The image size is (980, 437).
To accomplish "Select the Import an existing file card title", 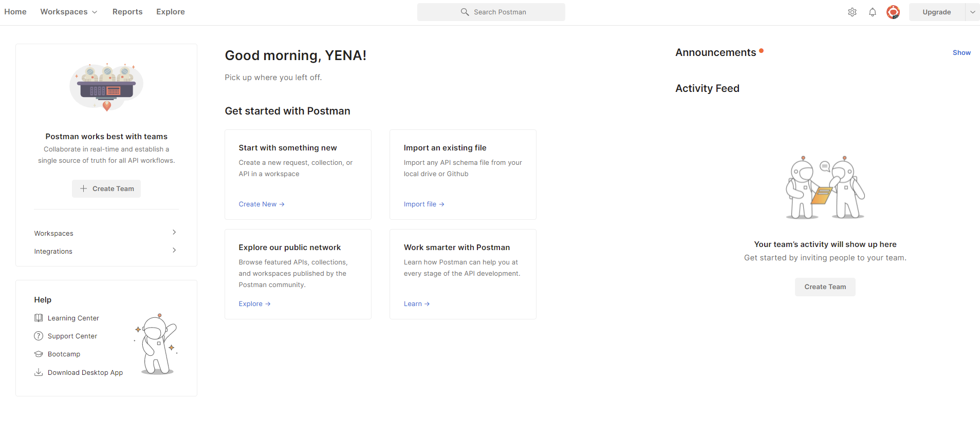I will coord(445,148).
